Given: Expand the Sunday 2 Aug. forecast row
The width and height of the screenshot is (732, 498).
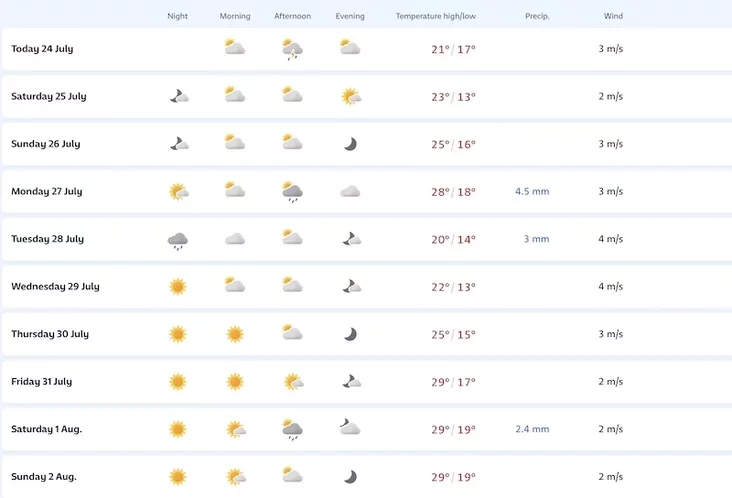Looking at the screenshot, I should click(x=367, y=477).
